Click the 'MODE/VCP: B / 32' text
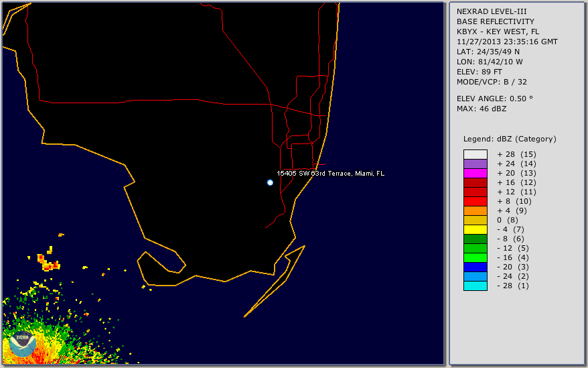The image size is (588, 368). point(490,82)
